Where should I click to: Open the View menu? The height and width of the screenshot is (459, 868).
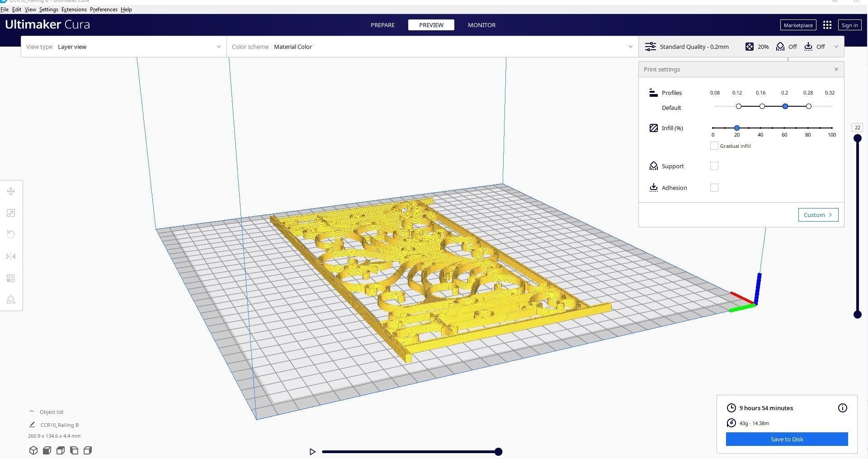[30, 9]
